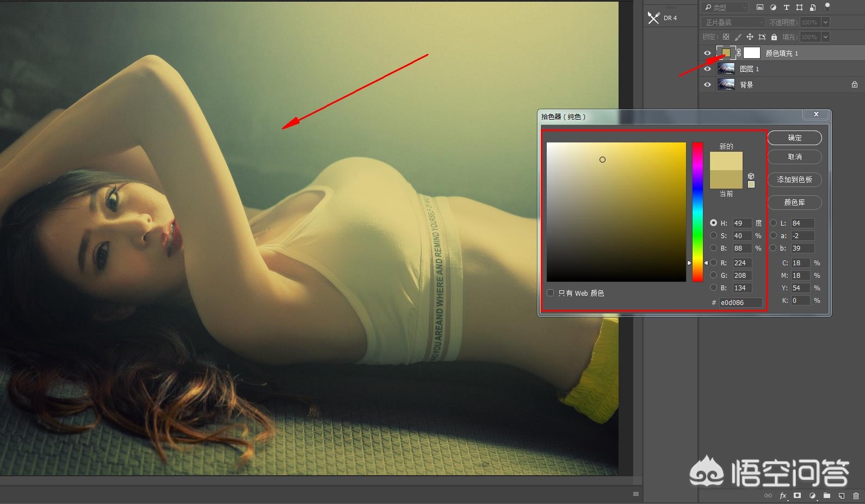Filter layers by type layers (T icon)
The height and width of the screenshot is (504, 865).
coord(786,8)
